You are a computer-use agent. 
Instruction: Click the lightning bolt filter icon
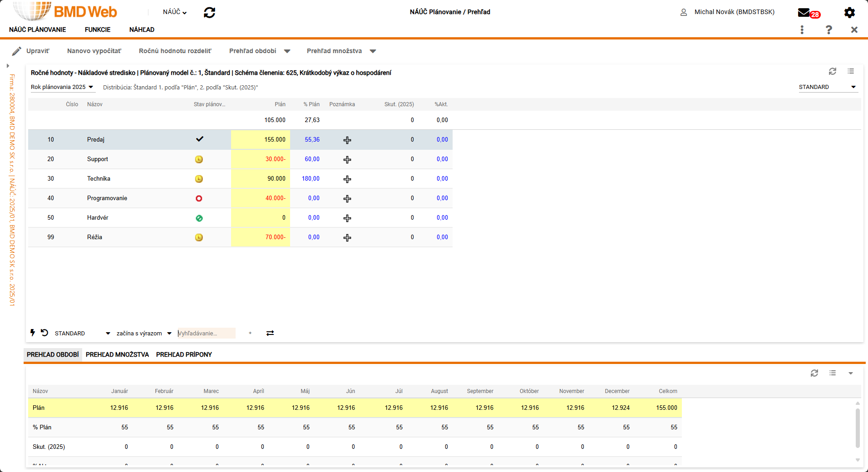coord(33,333)
